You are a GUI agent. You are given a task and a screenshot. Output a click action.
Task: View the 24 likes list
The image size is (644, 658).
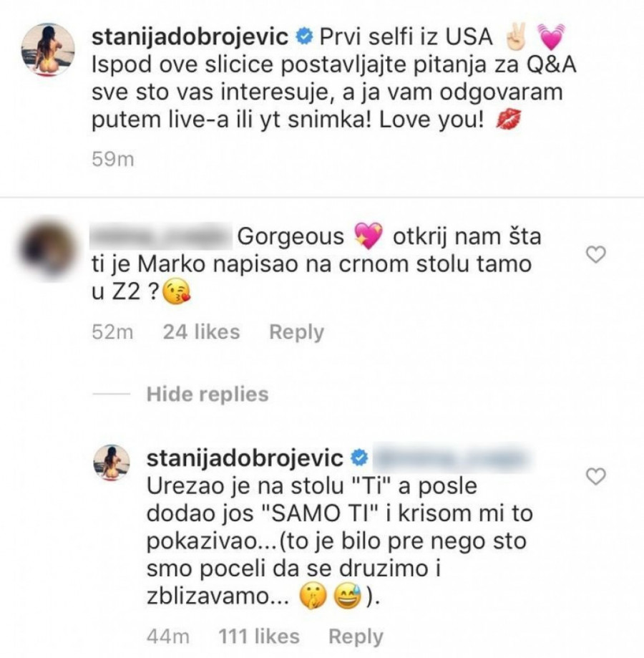pyautogui.click(x=201, y=332)
